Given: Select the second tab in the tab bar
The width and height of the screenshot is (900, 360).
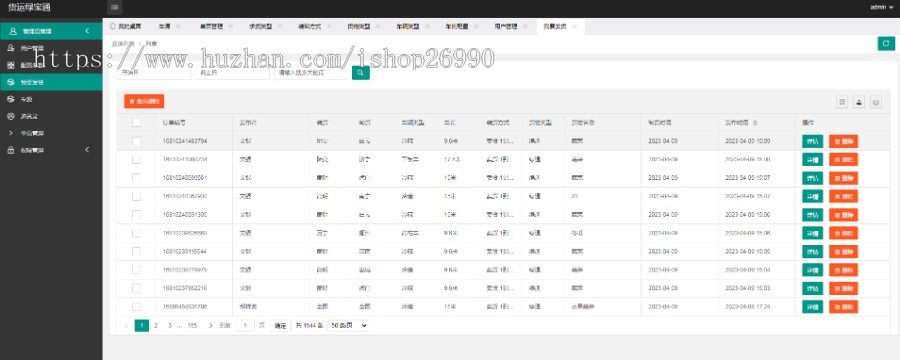Looking at the screenshot, I should 164,26.
